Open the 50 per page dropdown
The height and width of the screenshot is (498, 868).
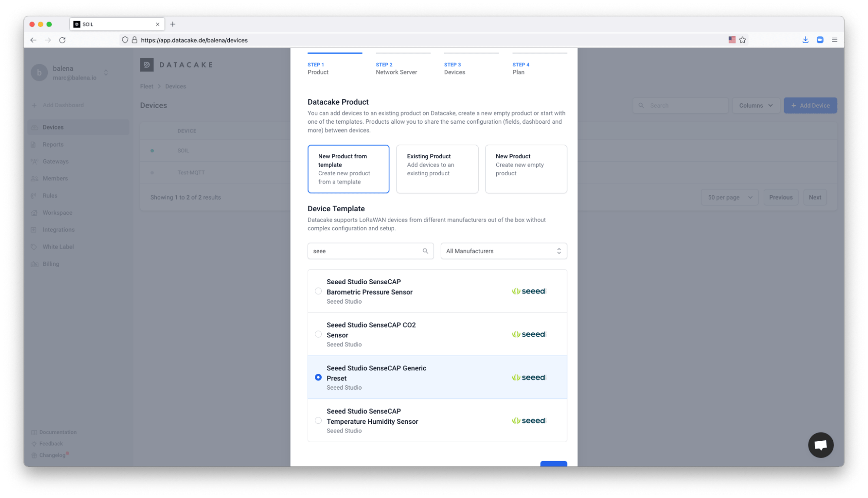729,197
